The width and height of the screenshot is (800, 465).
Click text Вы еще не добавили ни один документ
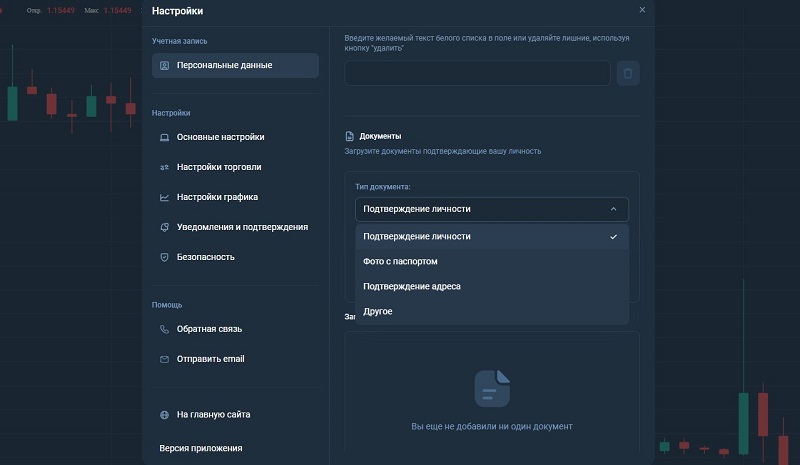click(492, 426)
